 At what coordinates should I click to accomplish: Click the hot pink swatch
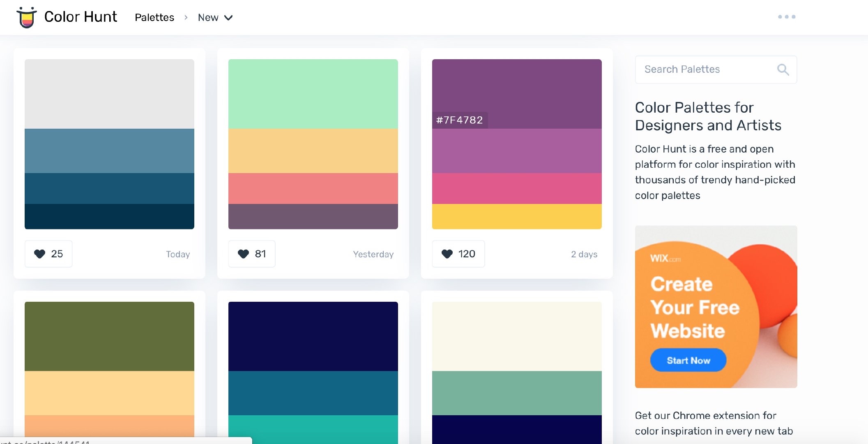point(516,188)
